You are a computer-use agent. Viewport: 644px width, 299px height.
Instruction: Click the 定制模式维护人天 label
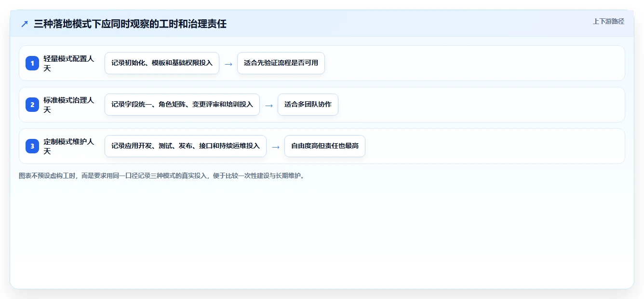(69, 146)
